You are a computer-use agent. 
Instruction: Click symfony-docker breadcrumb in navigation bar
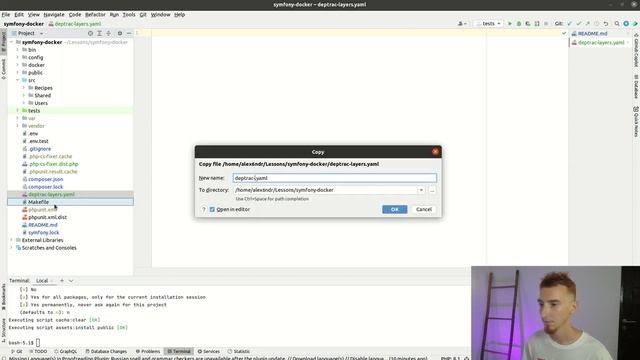tap(24, 24)
